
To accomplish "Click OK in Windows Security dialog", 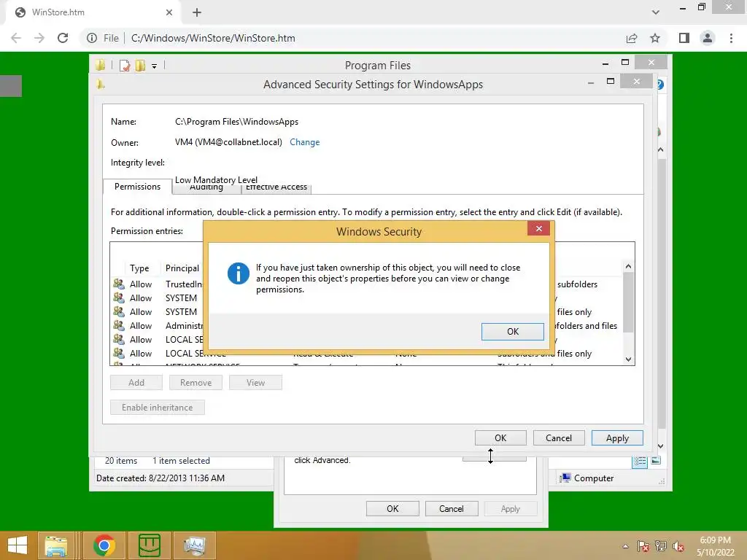I will [x=513, y=332].
